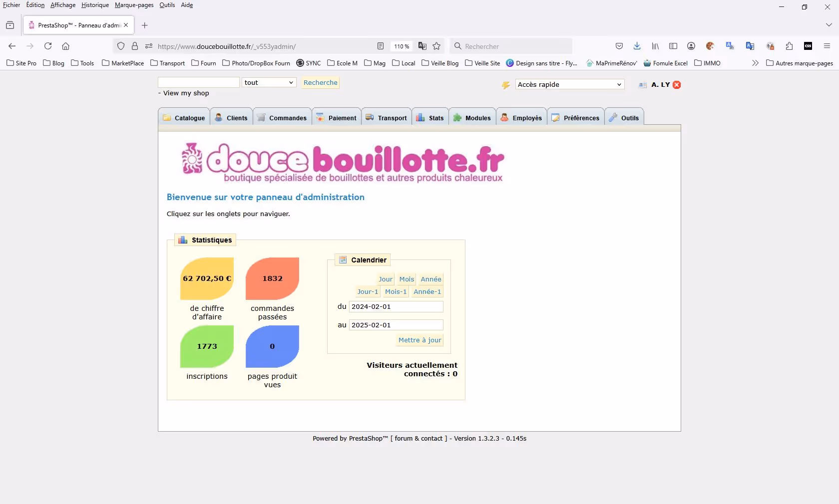This screenshot has height=504, width=839.
Task: Click the browser Home icon
Action: 65,46
